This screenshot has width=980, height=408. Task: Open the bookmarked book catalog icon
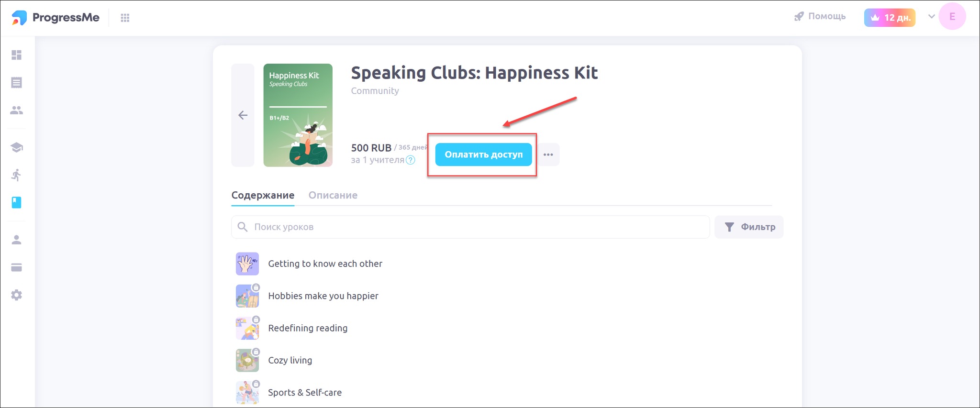point(17,202)
